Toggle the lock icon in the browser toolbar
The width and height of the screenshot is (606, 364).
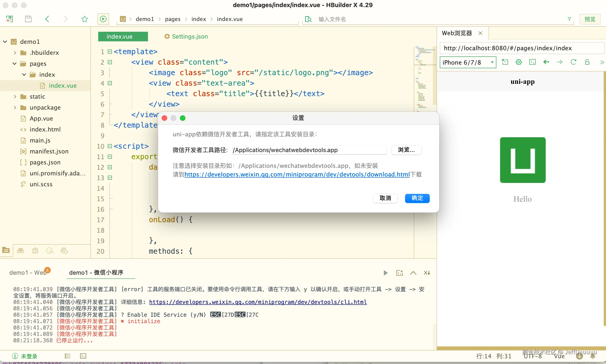pyautogui.click(x=587, y=62)
